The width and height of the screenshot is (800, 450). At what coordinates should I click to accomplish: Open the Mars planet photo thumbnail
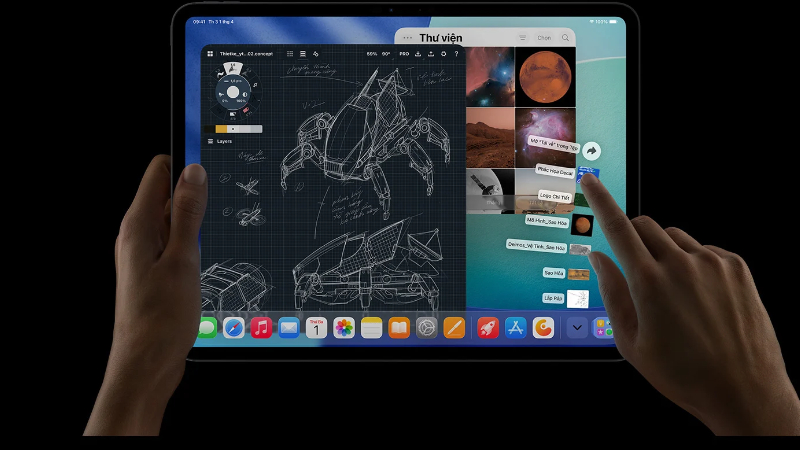point(545,77)
